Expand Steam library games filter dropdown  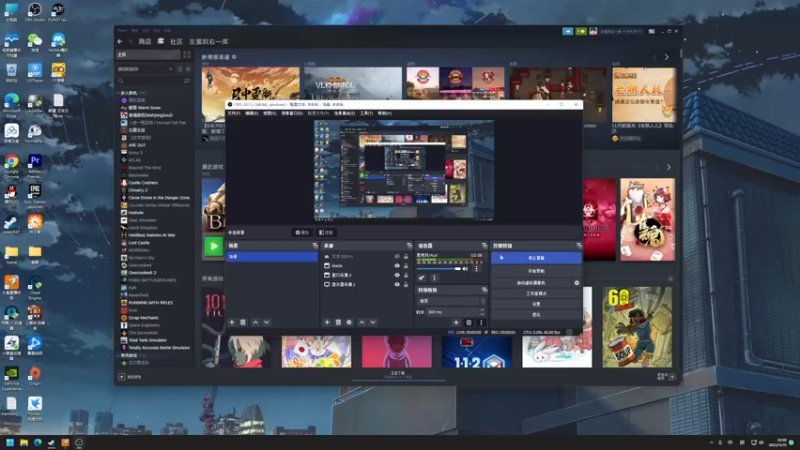(170, 69)
